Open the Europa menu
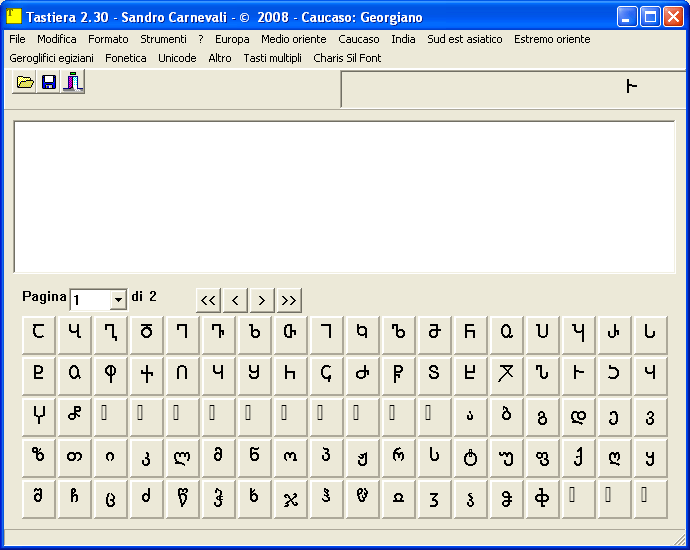The width and height of the screenshot is (690, 550). tap(232, 39)
